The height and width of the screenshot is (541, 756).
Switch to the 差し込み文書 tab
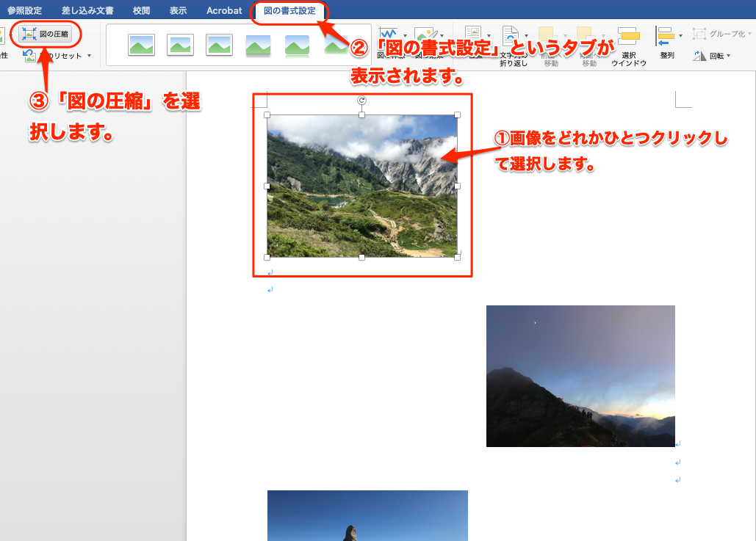[87, 10]
